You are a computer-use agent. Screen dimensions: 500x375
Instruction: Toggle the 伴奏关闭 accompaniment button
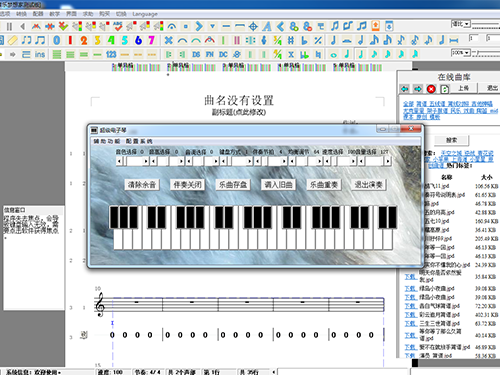(x=187, y=185)
